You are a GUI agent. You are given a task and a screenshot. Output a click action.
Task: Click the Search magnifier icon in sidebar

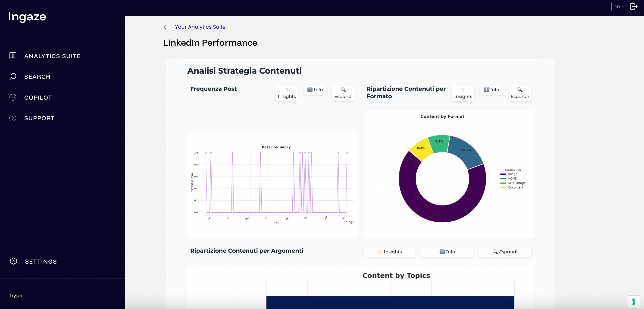click(x=13, y=76)
